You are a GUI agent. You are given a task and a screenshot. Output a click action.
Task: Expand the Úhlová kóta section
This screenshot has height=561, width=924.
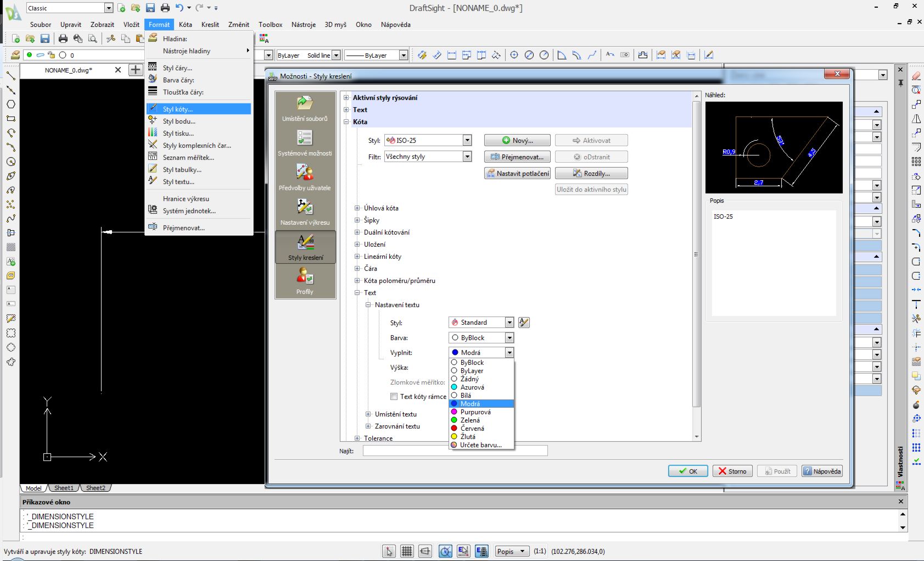point(357,208)
